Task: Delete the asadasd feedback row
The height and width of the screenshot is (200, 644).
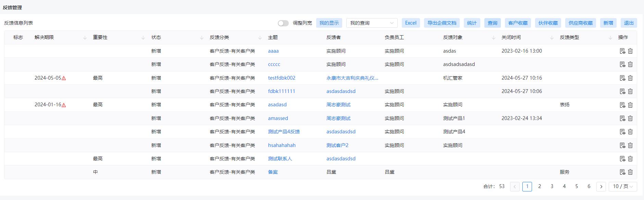Action: click(630, 105)
